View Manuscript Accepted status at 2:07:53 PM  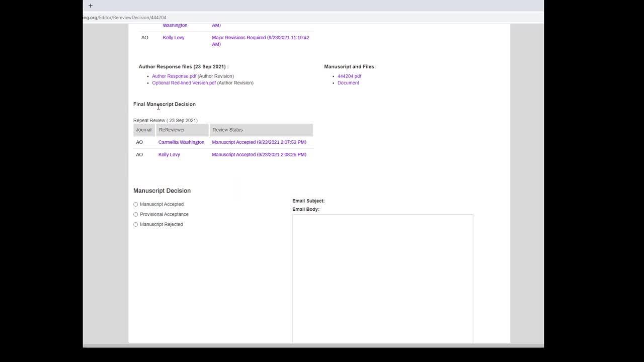click(x=259, y=142)
